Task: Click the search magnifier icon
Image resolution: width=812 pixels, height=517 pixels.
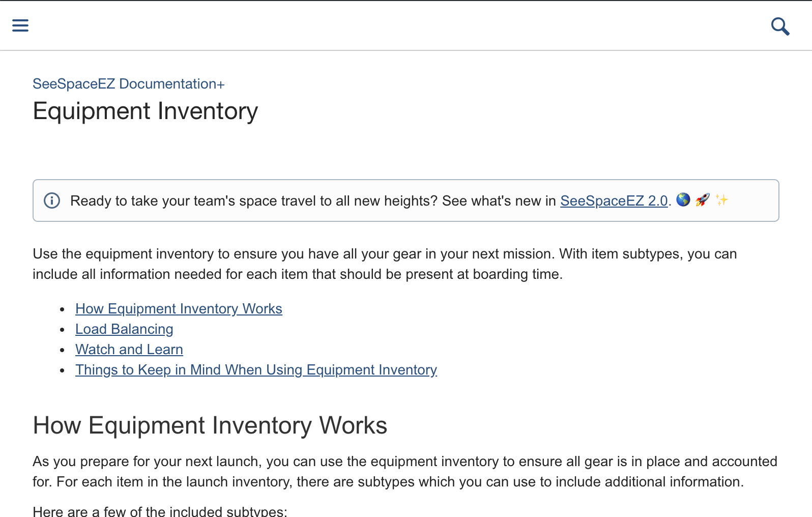Action: tap(780, 26)
